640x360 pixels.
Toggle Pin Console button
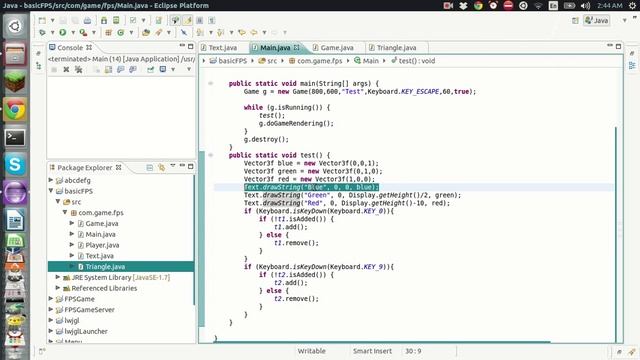[151, 70]
